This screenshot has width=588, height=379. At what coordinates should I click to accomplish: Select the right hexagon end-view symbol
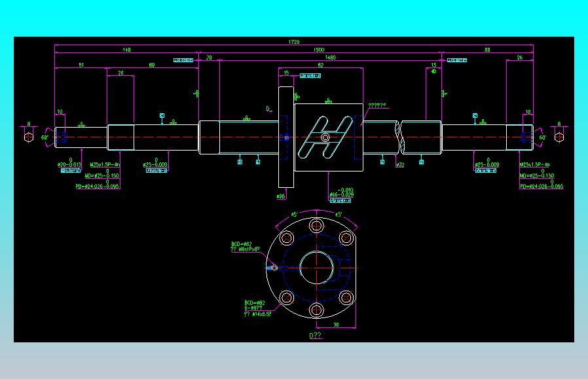tap(559, 137)
